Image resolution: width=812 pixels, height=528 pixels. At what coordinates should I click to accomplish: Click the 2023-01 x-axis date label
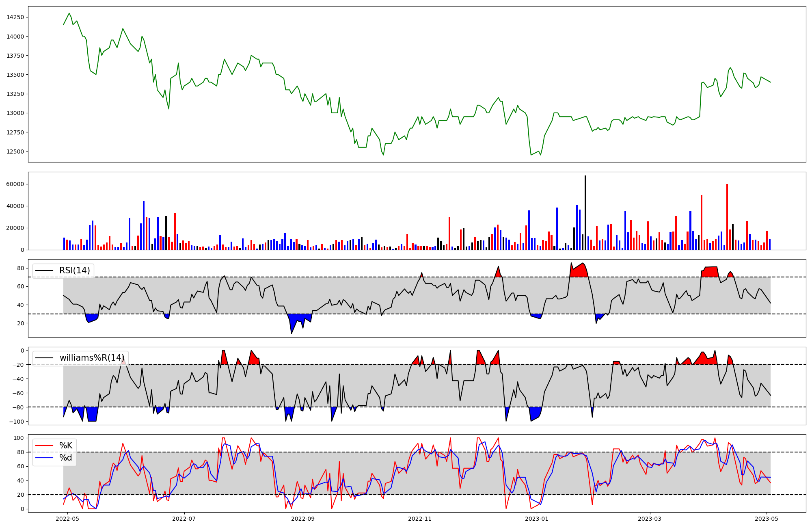point(537,519)
